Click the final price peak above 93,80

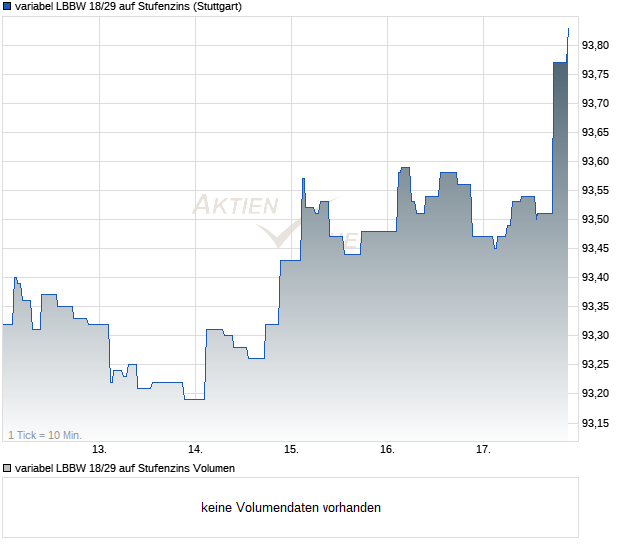pos(568,29)
